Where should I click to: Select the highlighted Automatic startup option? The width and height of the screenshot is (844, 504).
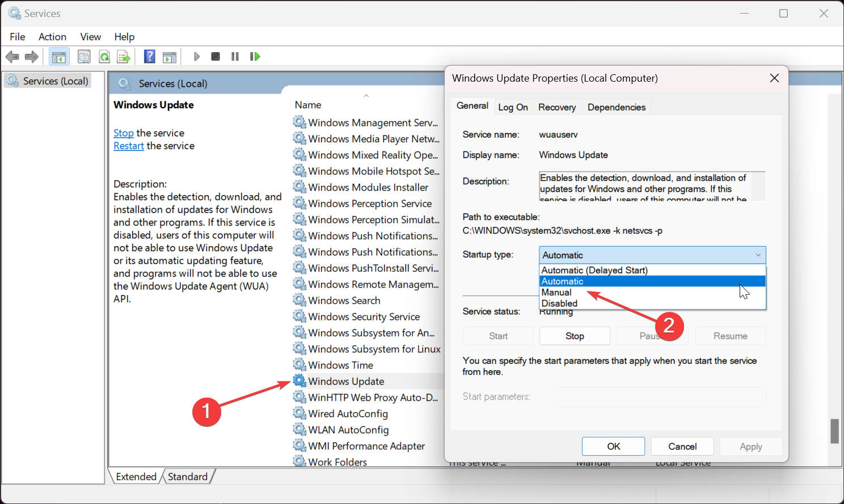pos(652,281)
